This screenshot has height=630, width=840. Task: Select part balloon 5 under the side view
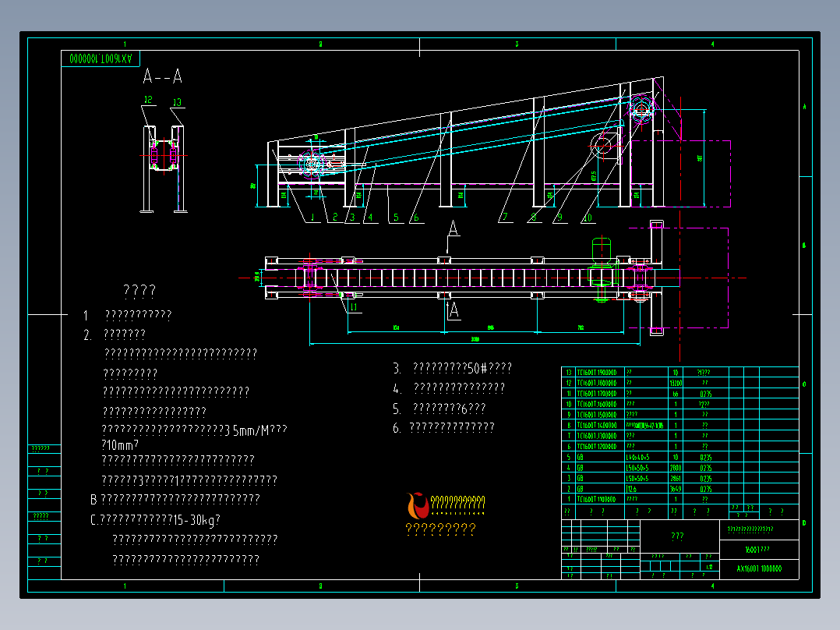coord(396,218)
